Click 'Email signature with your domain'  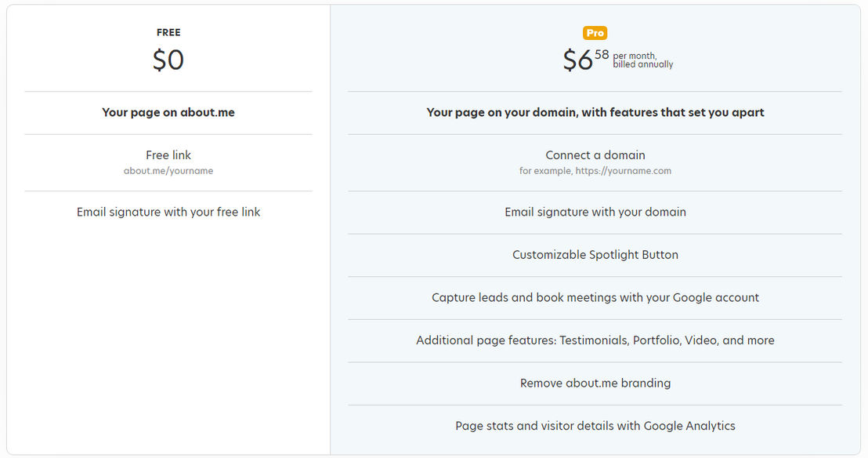(595, 212)
